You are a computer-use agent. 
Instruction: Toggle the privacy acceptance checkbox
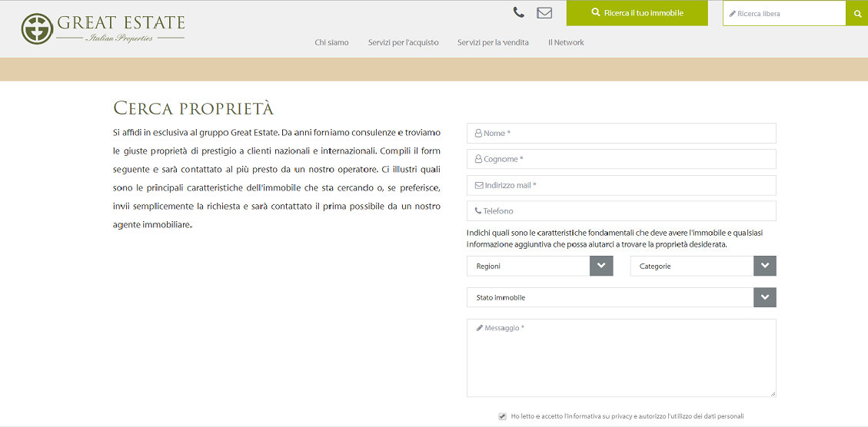tap(503, 416)
